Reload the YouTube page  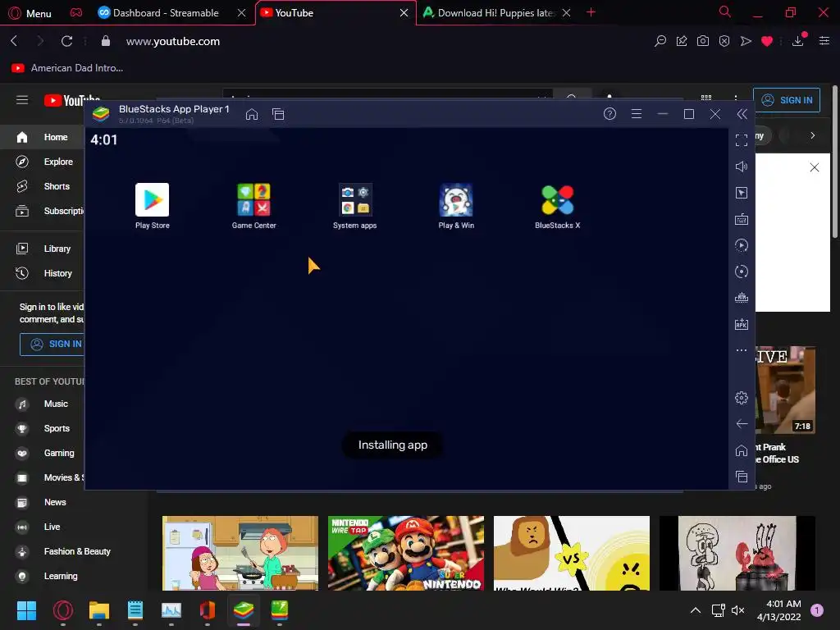(66, 41)
